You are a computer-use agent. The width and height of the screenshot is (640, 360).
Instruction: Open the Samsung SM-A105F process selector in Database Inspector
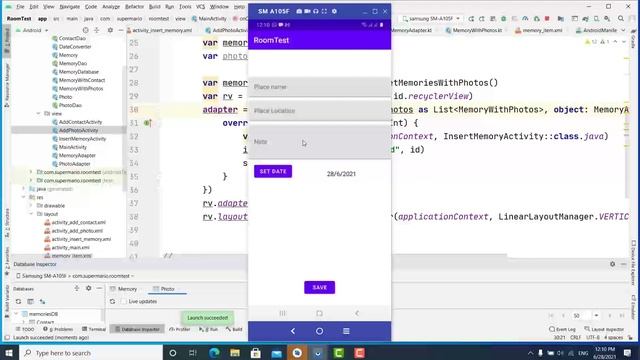(x=76, y=276)
